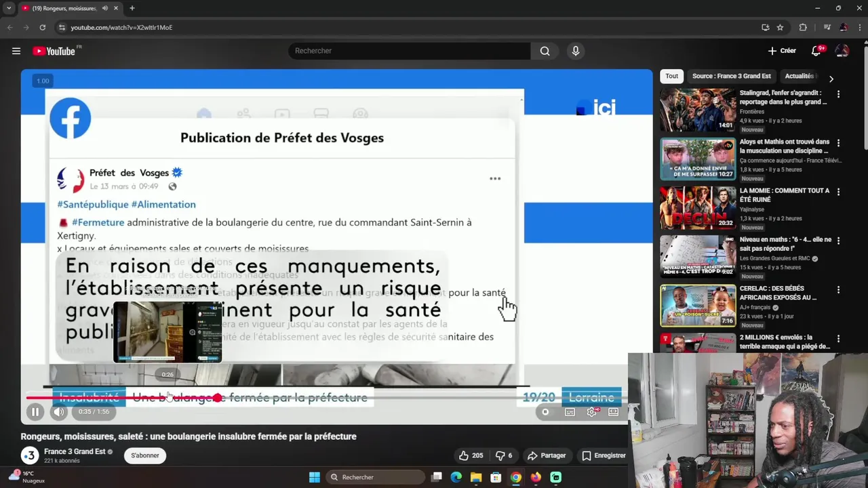Reload the page
This screenshot has height=488, width=868.
(x=42, y=27)
